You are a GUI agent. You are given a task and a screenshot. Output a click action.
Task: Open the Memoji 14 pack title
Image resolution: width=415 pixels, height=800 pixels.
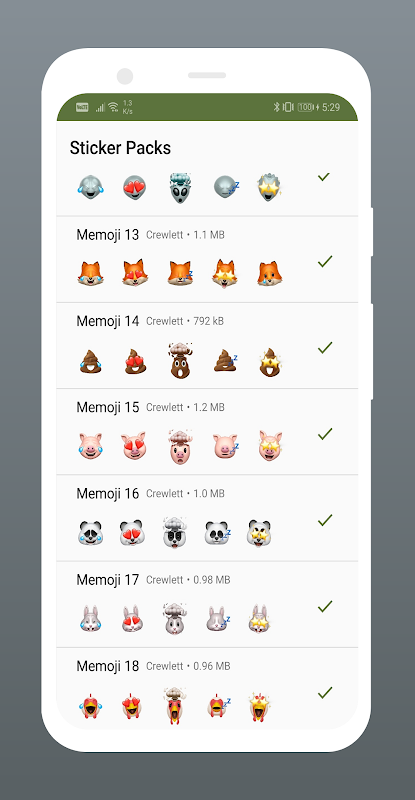108,321
